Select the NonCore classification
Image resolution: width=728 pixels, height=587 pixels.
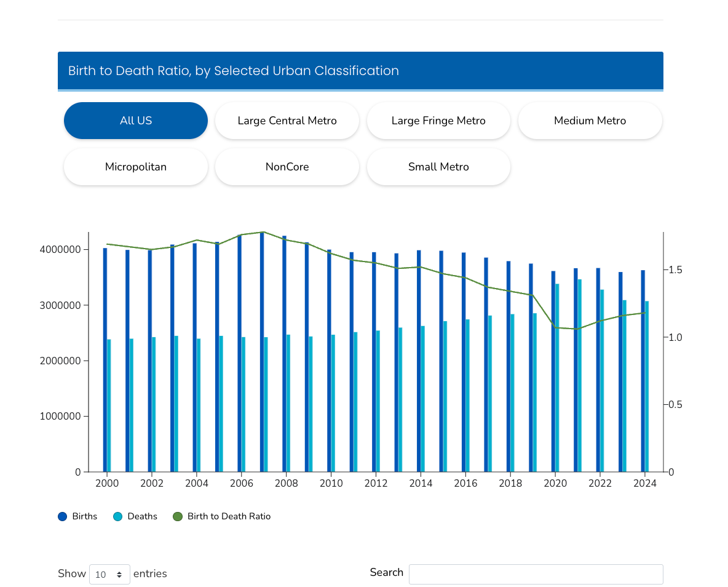point(287,167)
